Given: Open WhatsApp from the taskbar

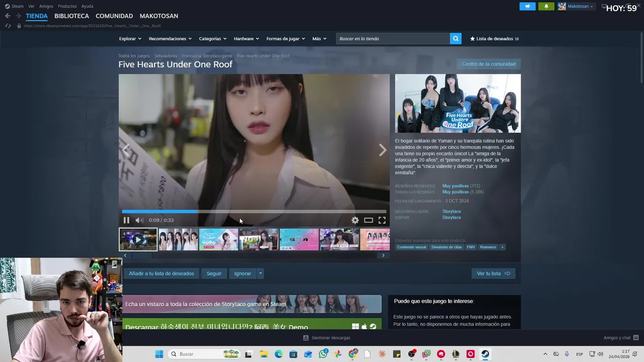Looking at the screenshot, I should [x=323, y=354].
